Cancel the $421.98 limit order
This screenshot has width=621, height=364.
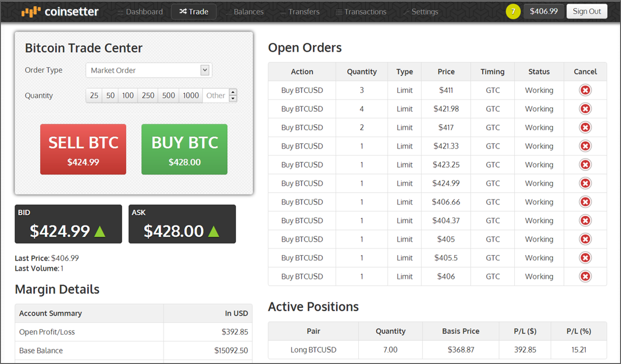(585, 109)
